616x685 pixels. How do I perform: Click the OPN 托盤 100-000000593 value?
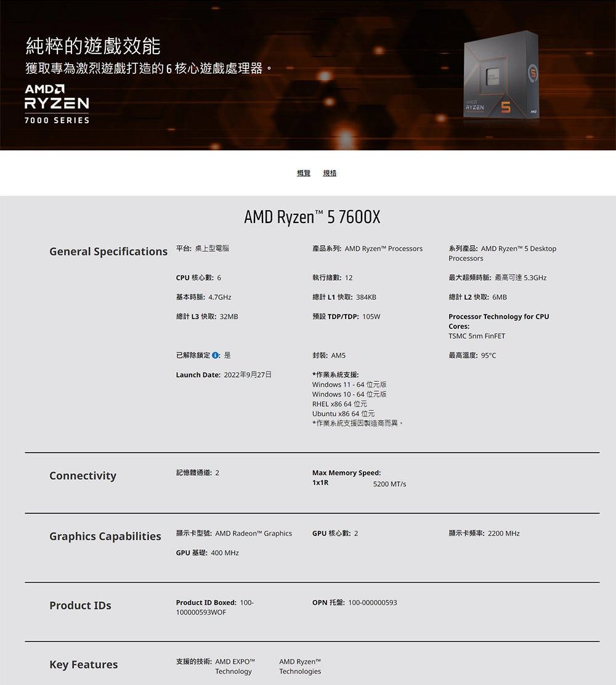(373, 602)
